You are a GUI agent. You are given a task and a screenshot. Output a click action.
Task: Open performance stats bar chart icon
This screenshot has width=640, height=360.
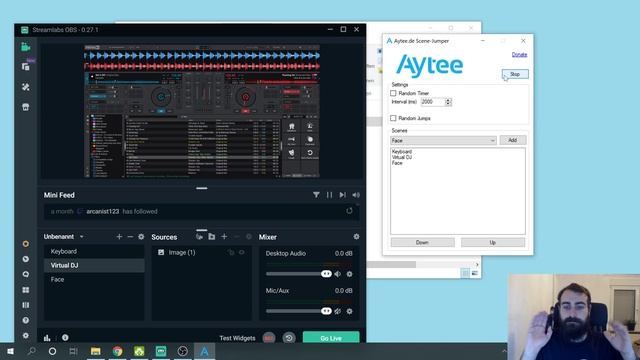coord(47,338)
